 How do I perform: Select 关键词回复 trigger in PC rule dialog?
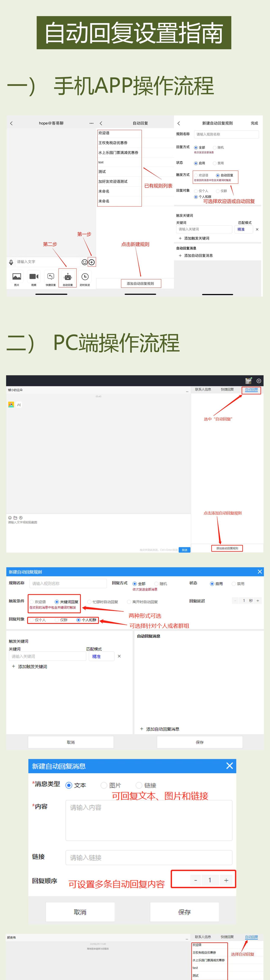(66, 602)
